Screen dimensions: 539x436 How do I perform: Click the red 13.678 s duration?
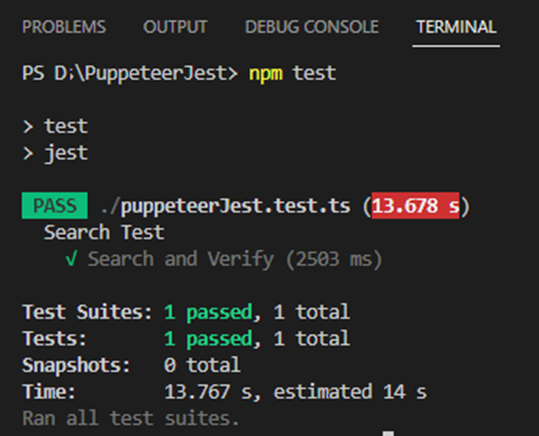click(x=415, y=206)
